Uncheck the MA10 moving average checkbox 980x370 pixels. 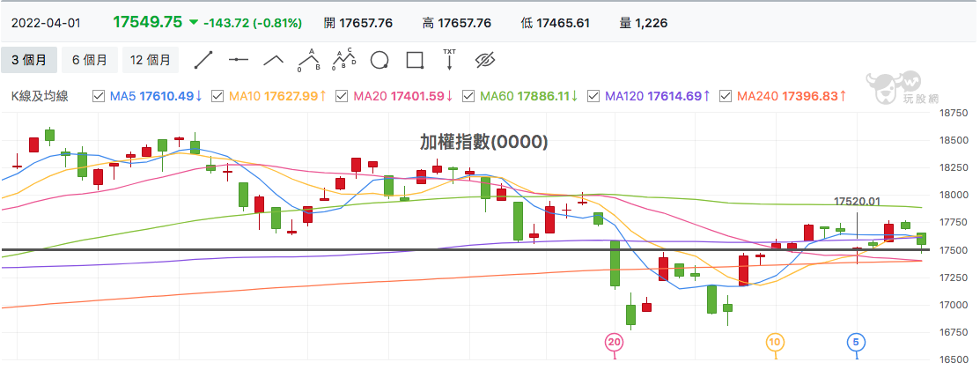click(217, 96)
